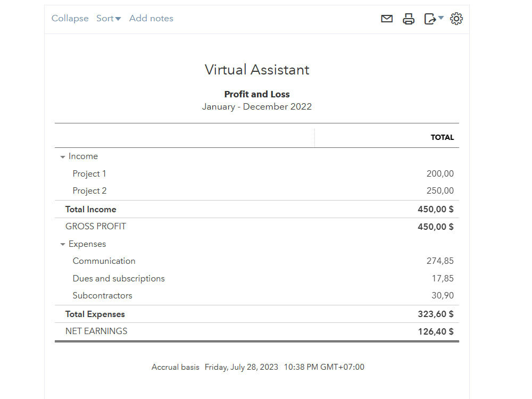Open the export dropdown arrow

click(x=440, y=18)
